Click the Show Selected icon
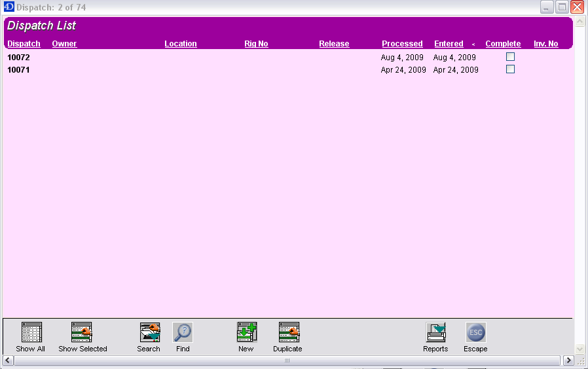Viewport: 588px width, 369px height. [82, 332]
